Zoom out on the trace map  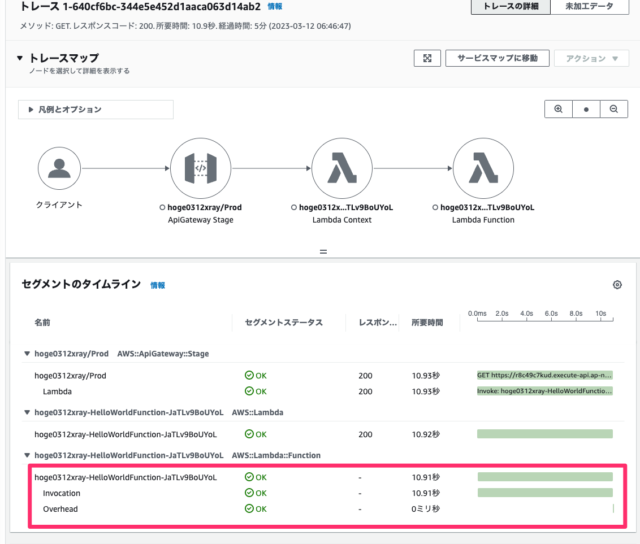click(613, 109)
